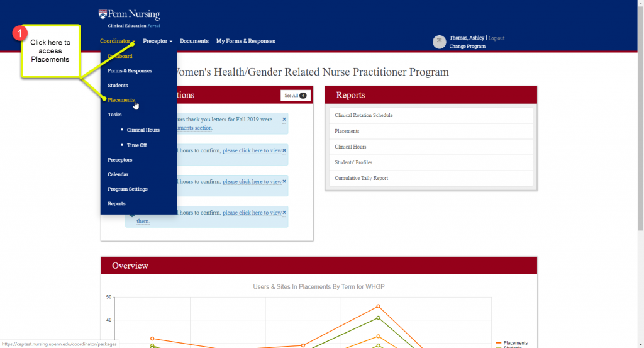Screen dimensions: 644x348
Task: Select Forms & Responses in Coordinator menu
Action: [x=130, y=70]
